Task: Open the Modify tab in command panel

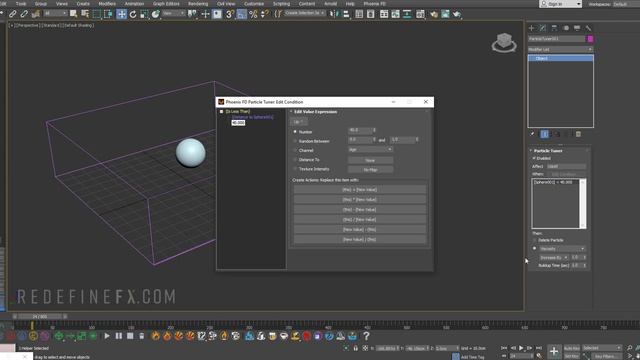Action: coord(543,28)
